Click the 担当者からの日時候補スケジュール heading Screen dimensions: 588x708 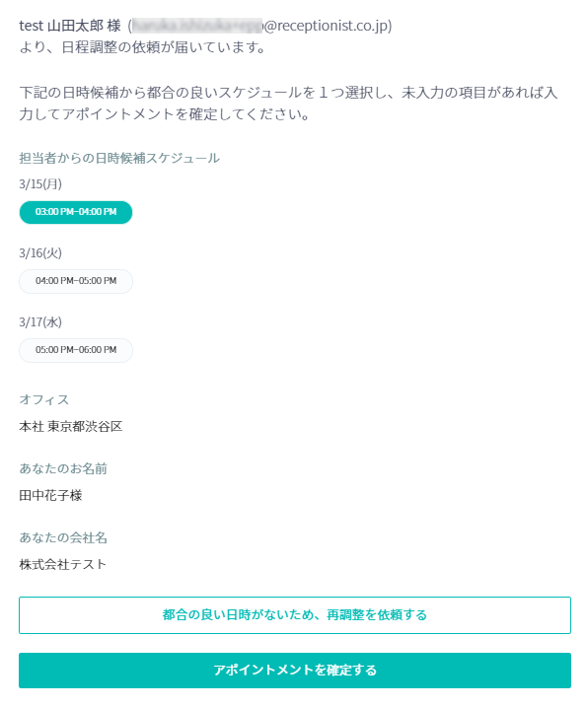click(119, 158)
